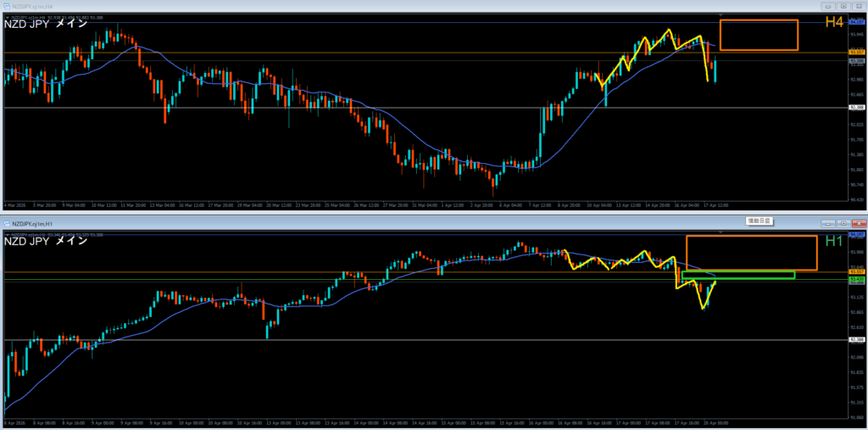Select the orange rectangle on the H1 chart
Image resolution: width=868 pixels, height=430 pixels.
(751, 236)
